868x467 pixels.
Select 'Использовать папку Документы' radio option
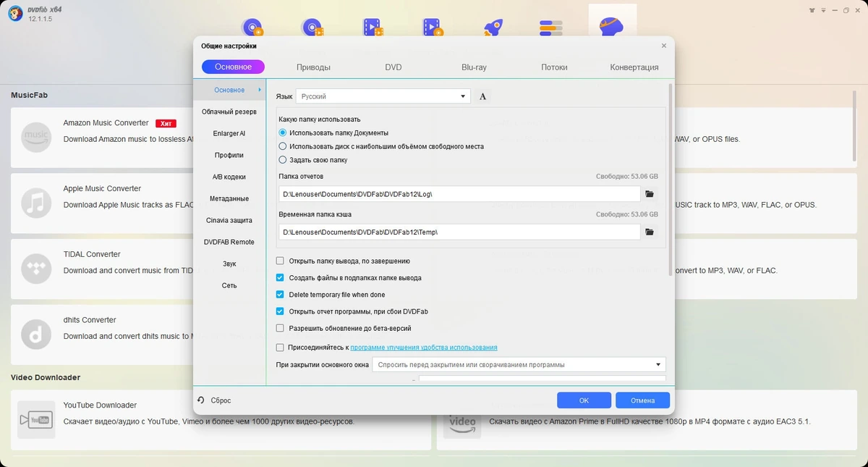pos(283,133)
